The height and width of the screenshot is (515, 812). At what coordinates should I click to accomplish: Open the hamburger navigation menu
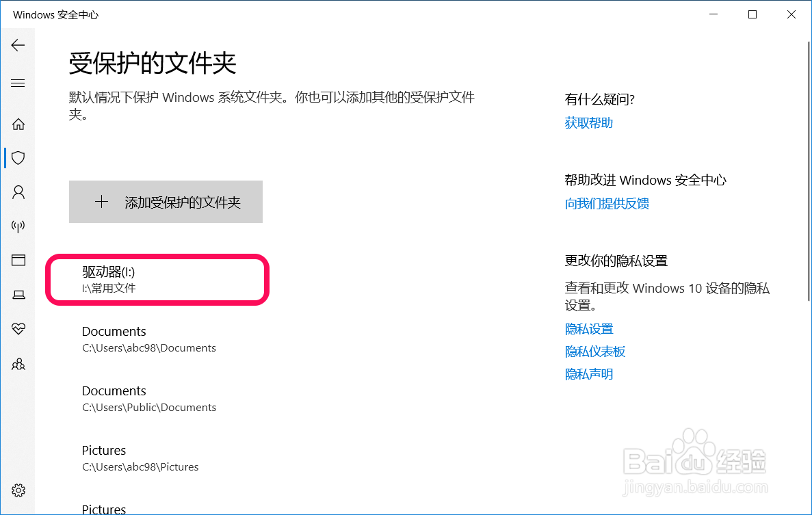[x=18, y=83]
